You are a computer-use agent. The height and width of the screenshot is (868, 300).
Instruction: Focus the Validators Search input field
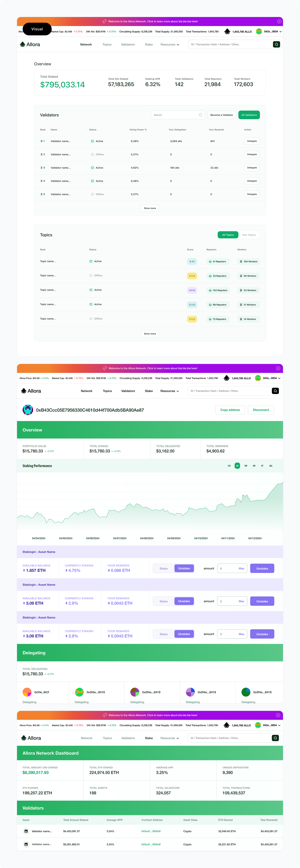[x=178, y=115]
